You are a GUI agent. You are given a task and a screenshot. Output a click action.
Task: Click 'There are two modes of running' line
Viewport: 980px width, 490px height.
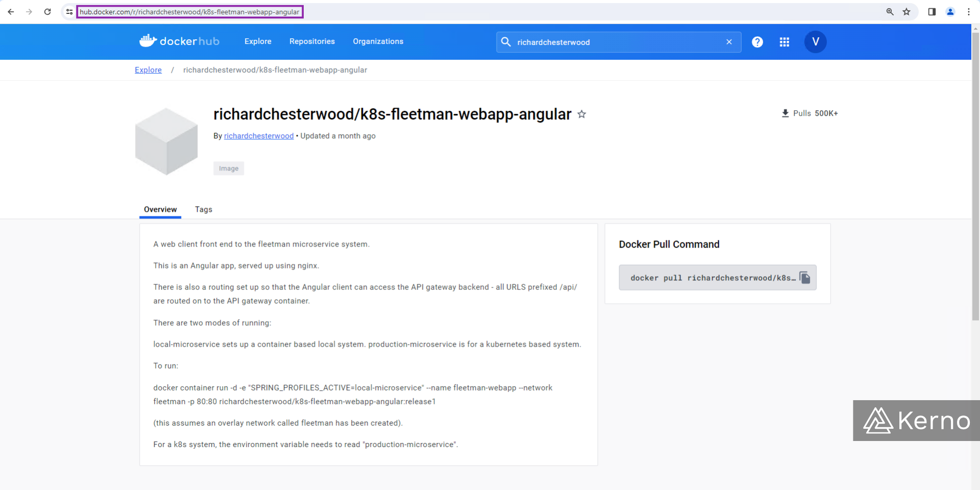pyautogui.click(x=212, y=323)
